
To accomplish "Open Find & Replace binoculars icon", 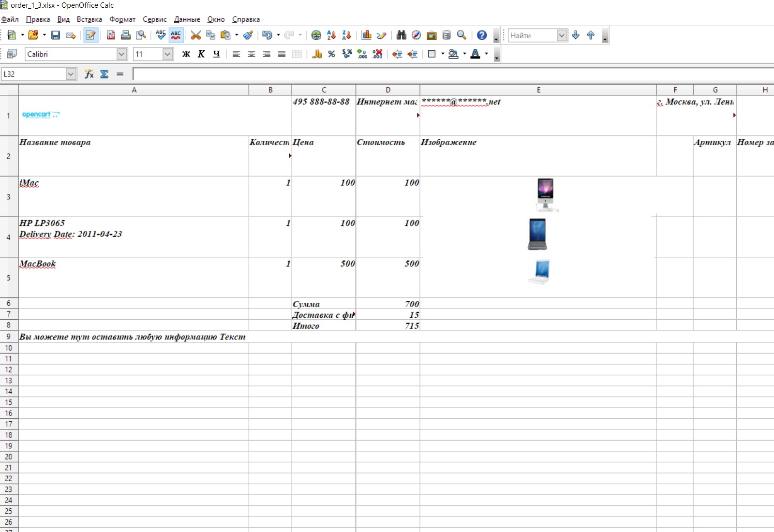I will (x=402, y=35).
